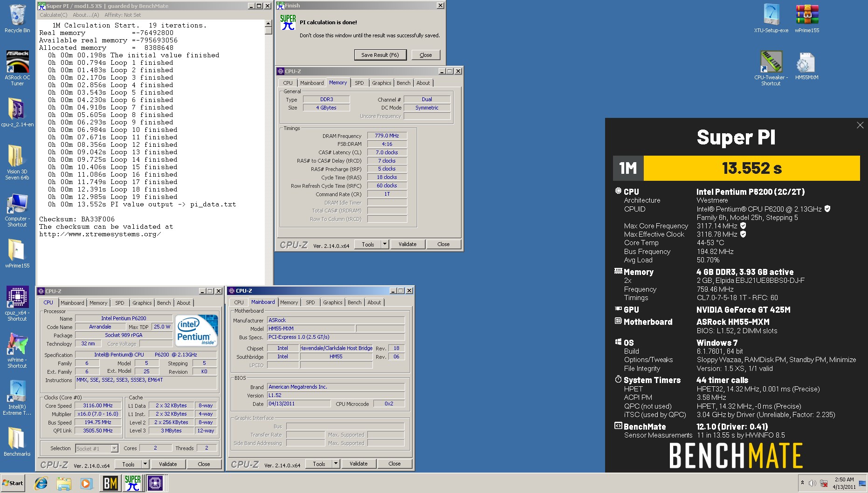
Task: Launch the cpuz_x64 shortcut icon
Action: [x=17, y=303]
